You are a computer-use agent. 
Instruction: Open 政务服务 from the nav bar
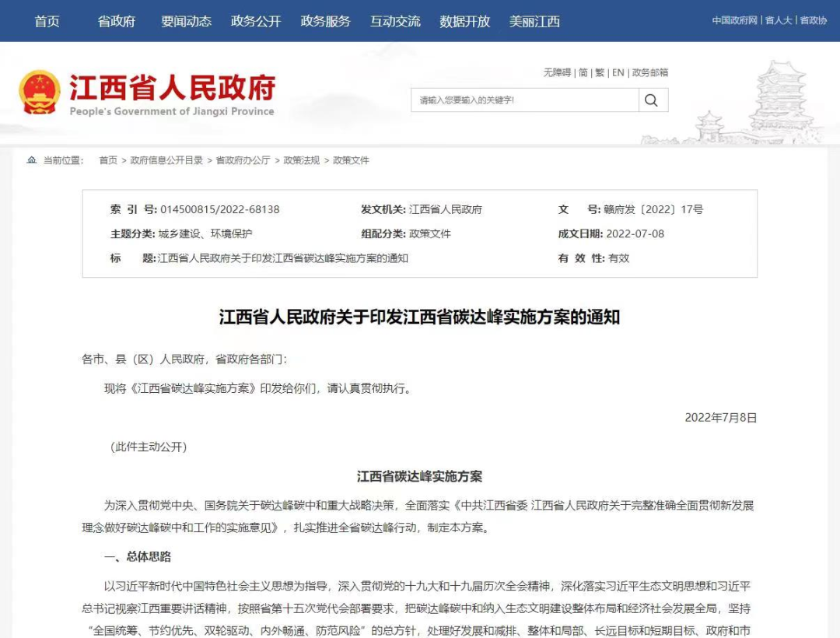(325, 22)
